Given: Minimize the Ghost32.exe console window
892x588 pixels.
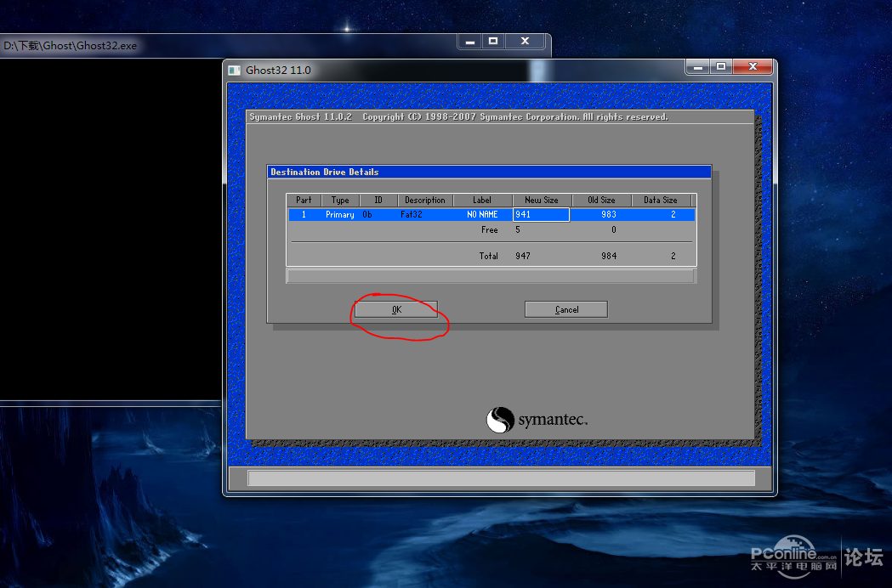Looking at the screenshot, I should (x=470, y=41).
